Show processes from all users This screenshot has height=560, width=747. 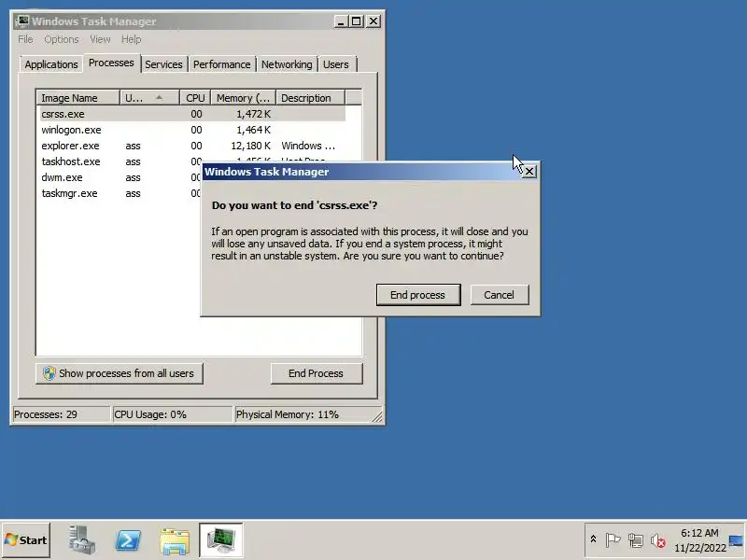[120, 373]
